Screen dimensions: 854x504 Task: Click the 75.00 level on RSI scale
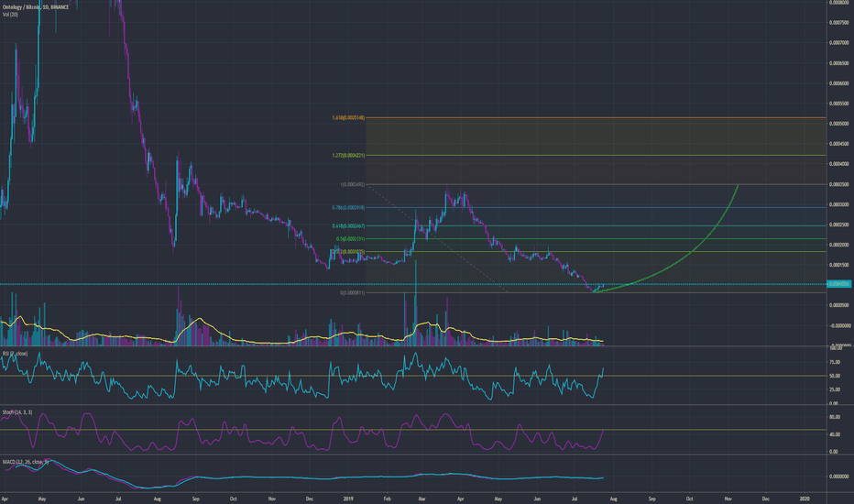pos(835,362)
